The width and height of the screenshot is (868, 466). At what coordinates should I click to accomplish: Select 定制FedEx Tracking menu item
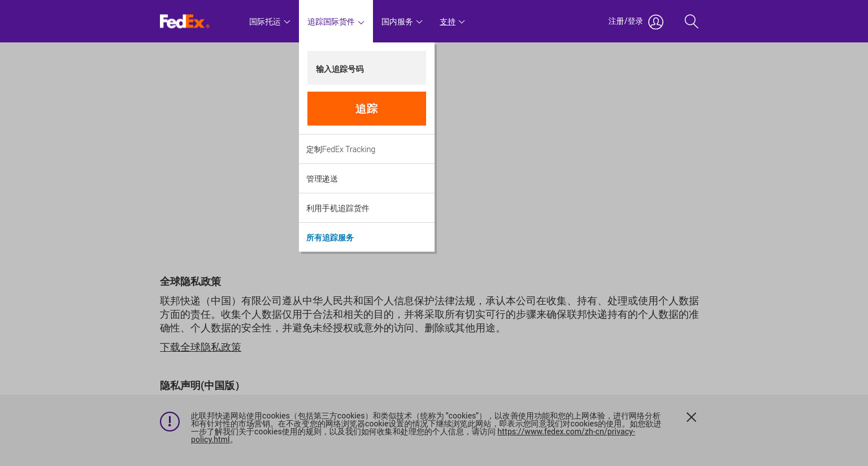point(367,149)
